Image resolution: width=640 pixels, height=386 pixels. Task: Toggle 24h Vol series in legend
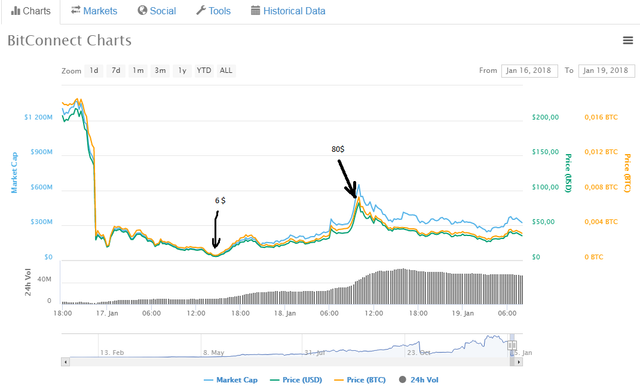pyautogui.click(x=419, y=380)
